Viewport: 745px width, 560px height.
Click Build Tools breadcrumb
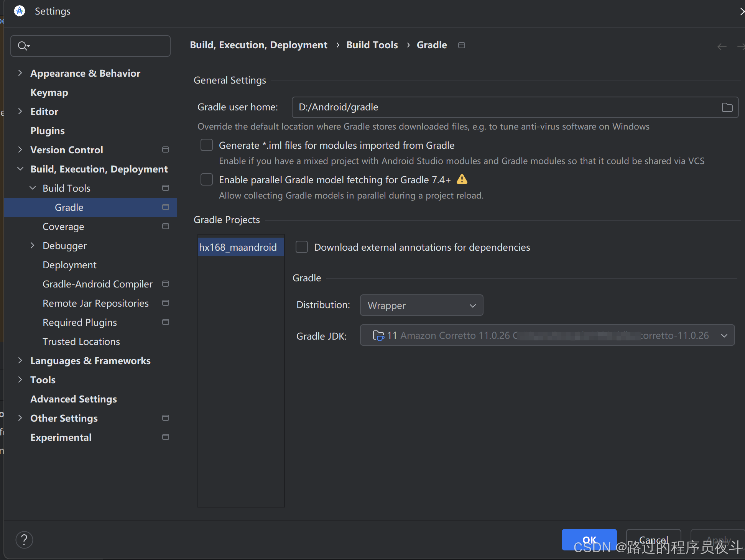[372, 45]
